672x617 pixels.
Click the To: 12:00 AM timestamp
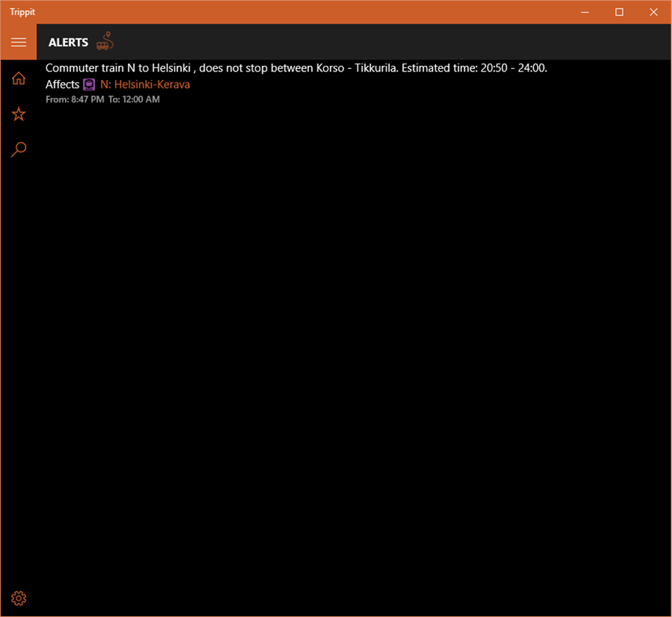tap(136, 100)
